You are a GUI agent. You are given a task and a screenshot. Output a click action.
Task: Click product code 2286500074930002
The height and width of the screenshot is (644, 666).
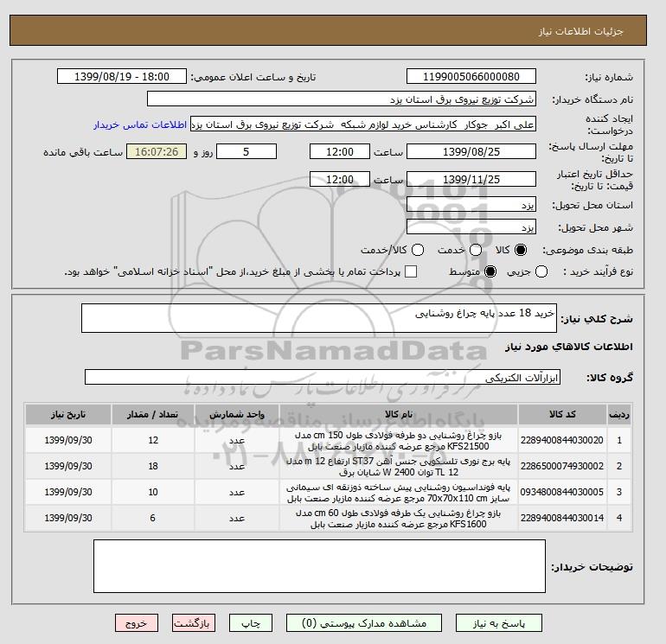click(562, 466)
